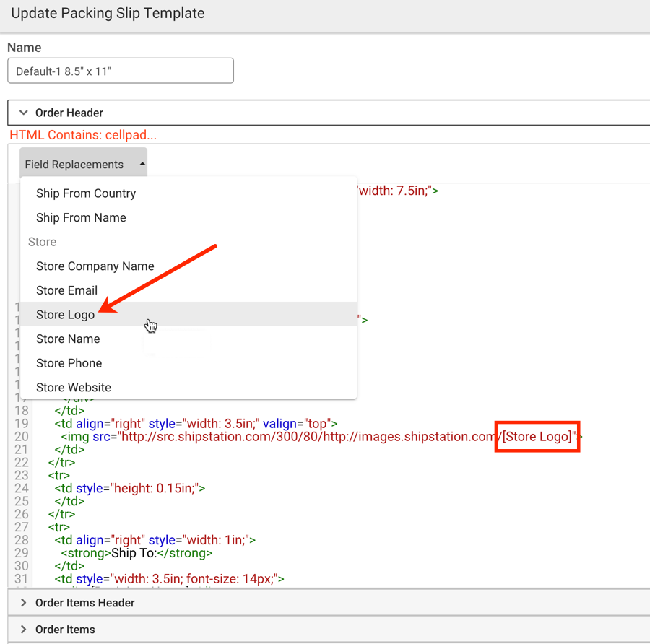The height and width of the screenshot is (644, 650).
Task: Click code line 24 height style
Action: click(130, 488)
